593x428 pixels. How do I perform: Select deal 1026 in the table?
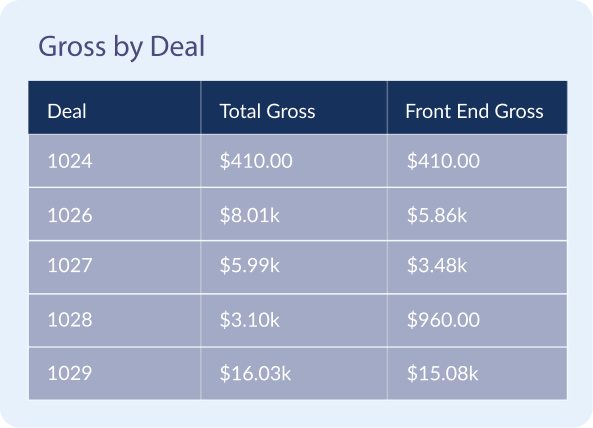point(70,215)
